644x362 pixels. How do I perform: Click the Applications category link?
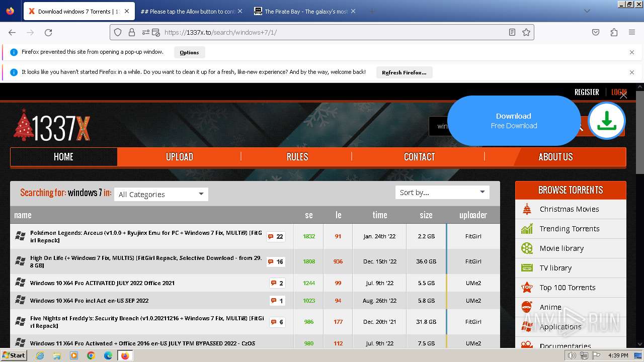560,327
